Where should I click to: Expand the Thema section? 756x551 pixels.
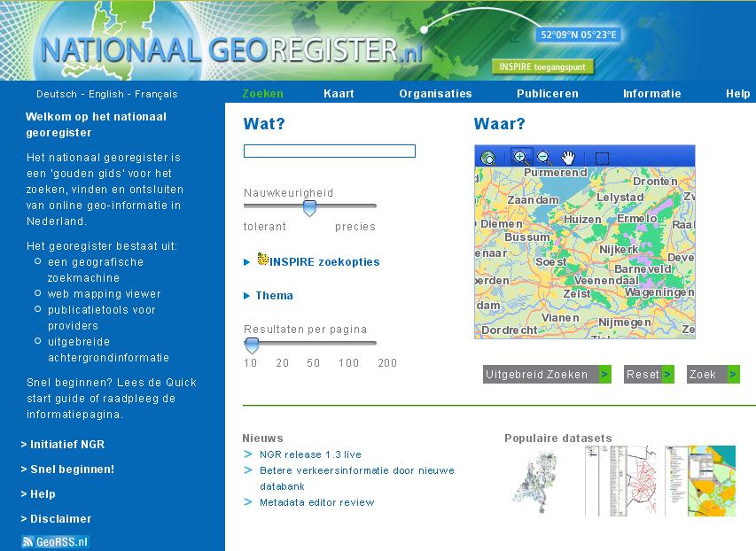click(x=269, y=296)
